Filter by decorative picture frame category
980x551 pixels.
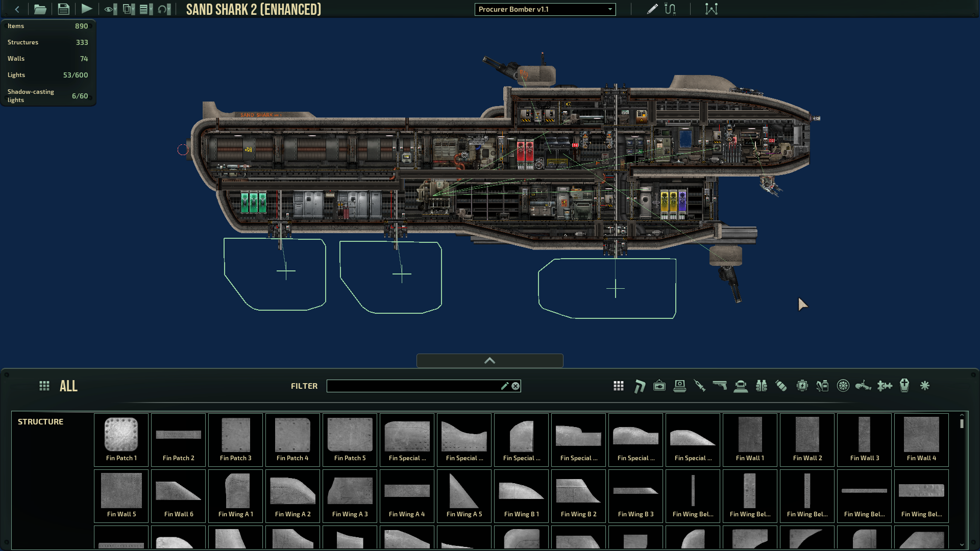click(659, 386)
